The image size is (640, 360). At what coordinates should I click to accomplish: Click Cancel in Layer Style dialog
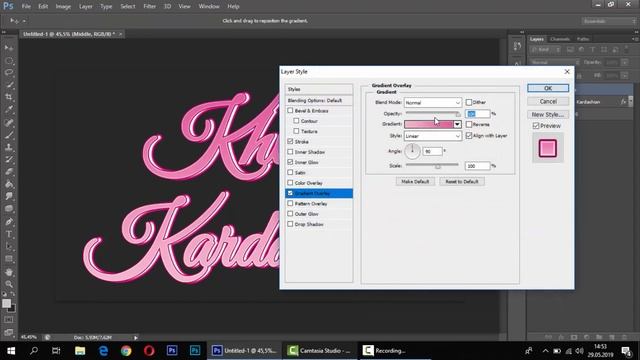[548, 101]
